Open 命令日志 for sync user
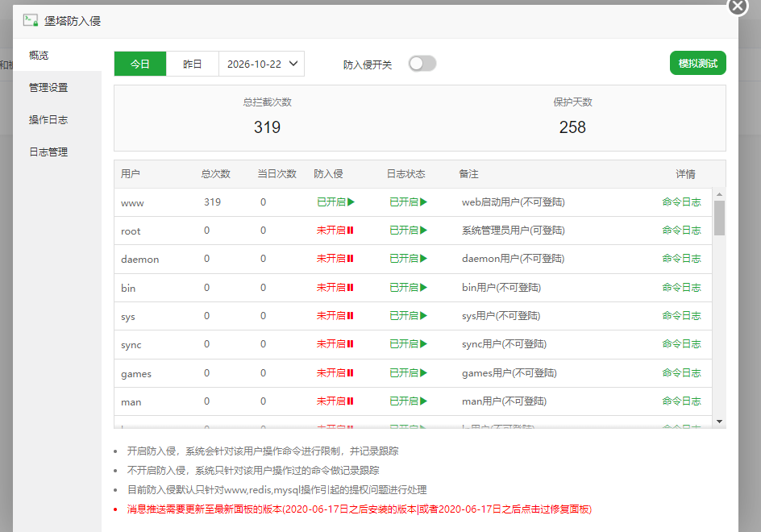This screenshot has width=761, height=532. pos(681,343)
